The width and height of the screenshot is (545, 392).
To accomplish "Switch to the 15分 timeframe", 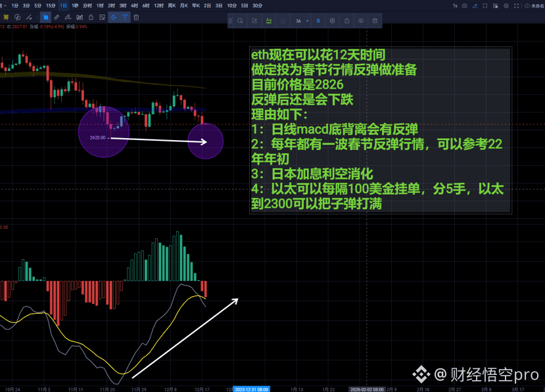I will tap(50, 5).
